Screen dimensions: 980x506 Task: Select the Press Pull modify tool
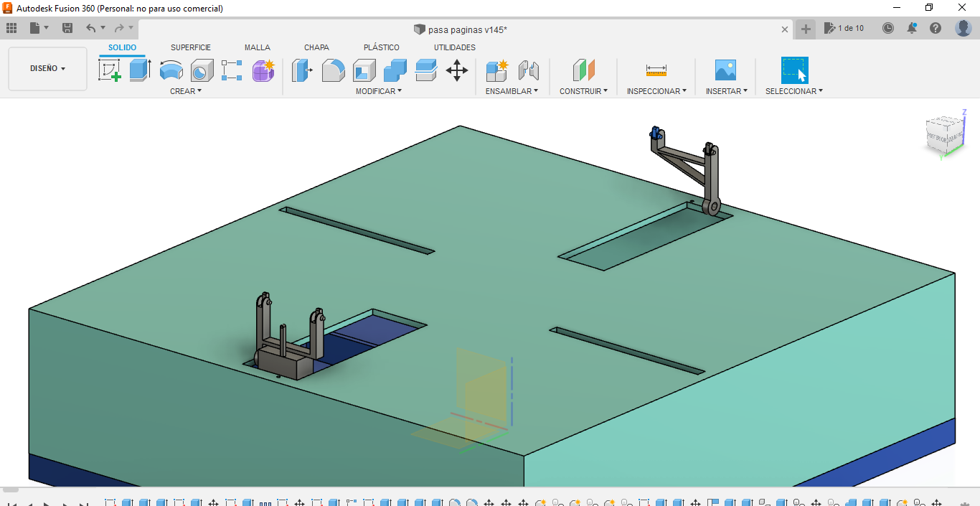(x=302, y=70)
